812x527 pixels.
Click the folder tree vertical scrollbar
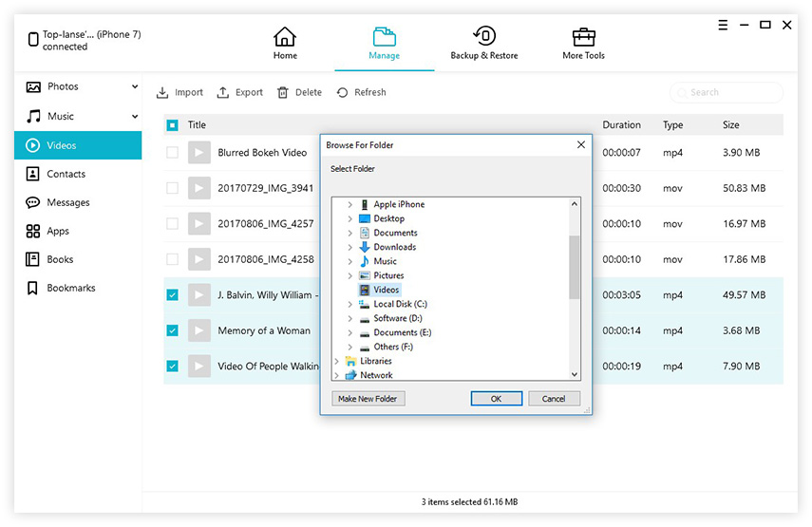(x=574, y=266)
